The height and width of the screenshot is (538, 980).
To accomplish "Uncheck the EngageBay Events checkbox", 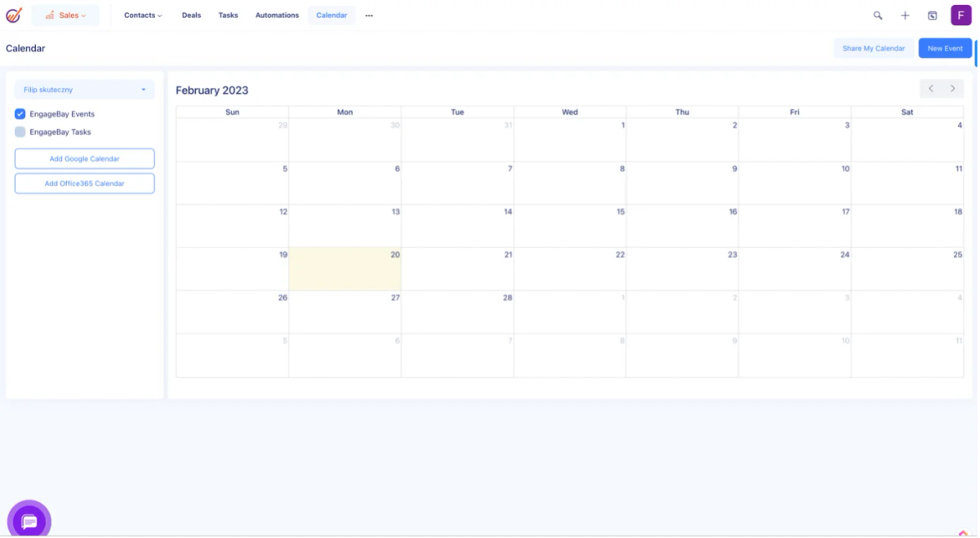I will [20, 114].
